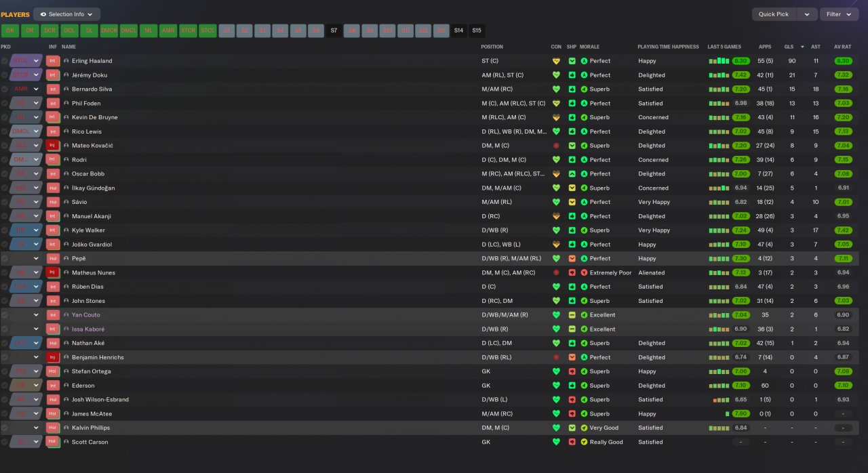
Task: Open Joško Gvardiol's picked position dropdown
Action: click(26, 245)
